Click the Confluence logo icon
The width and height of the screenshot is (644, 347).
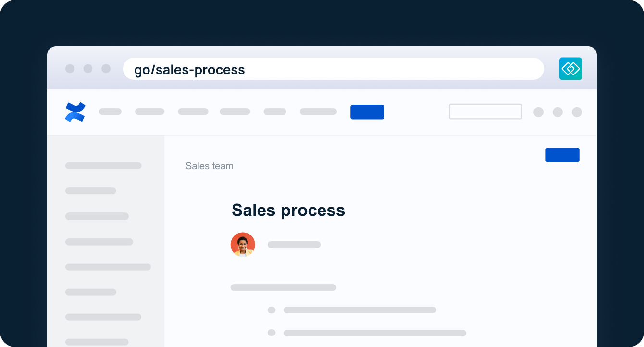click(x=75, y=112)
